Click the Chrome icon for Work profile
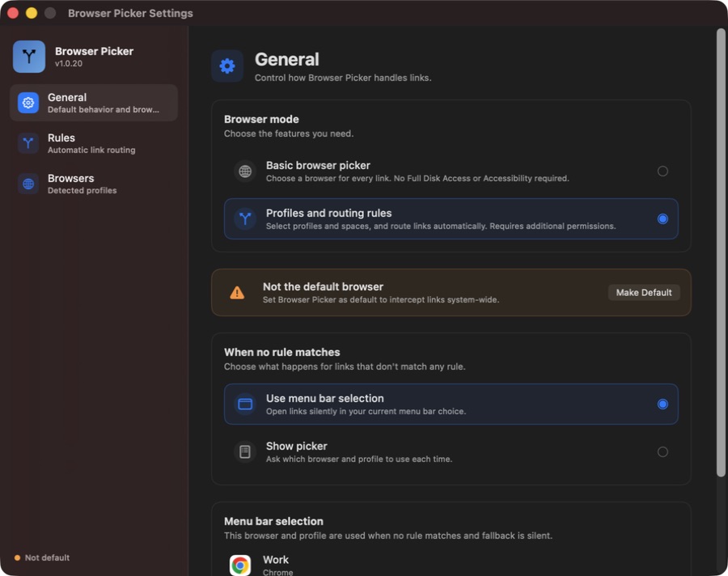 [x=240, y=565]
